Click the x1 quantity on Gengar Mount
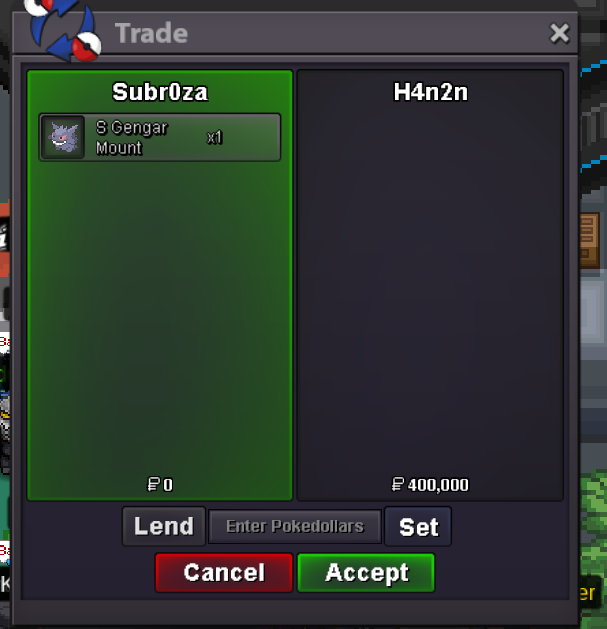The image size is (607, 629). coord(214,138)
